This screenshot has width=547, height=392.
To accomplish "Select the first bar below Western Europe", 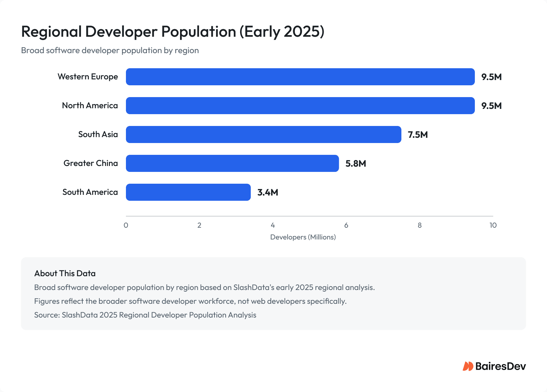I will pyautogui.click(x=300, y=106).
